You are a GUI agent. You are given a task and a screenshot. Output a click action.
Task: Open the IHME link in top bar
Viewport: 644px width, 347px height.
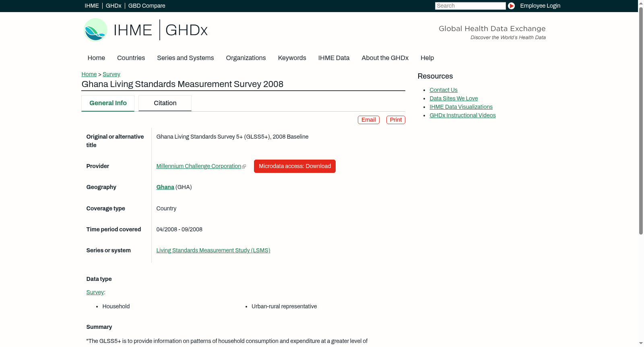coord(92,6)
